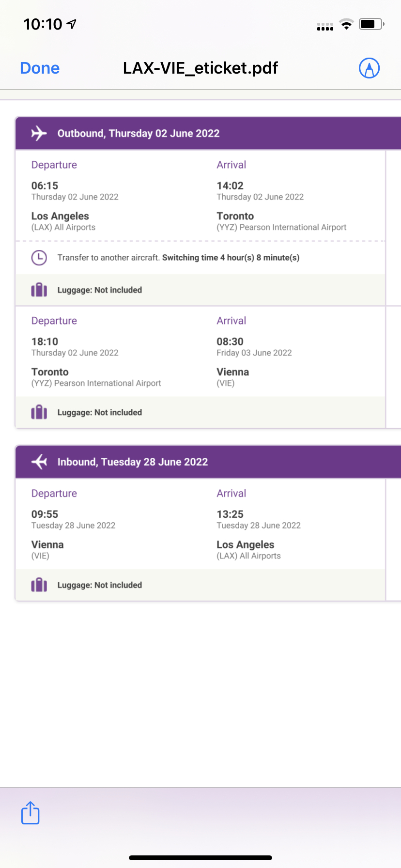
Task: Open the Markup pen tool
Action: click(x=369, y=68)
